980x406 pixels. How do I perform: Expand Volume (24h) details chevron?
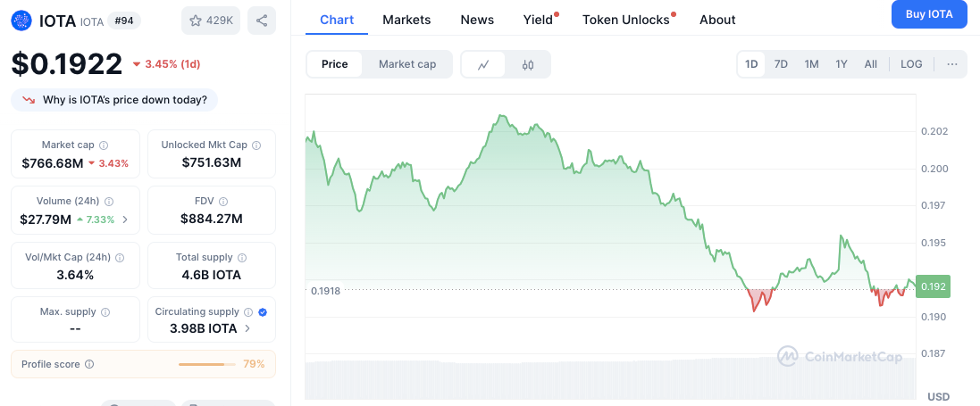125,219
